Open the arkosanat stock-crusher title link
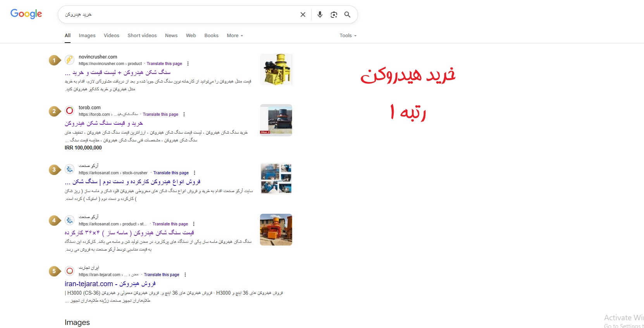Viewport: 644px width, 328px height. 133,182
